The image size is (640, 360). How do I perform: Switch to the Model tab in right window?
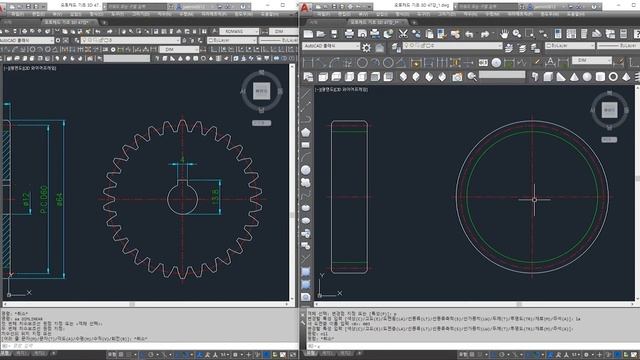pyautogui.click(x=311, y=353)
